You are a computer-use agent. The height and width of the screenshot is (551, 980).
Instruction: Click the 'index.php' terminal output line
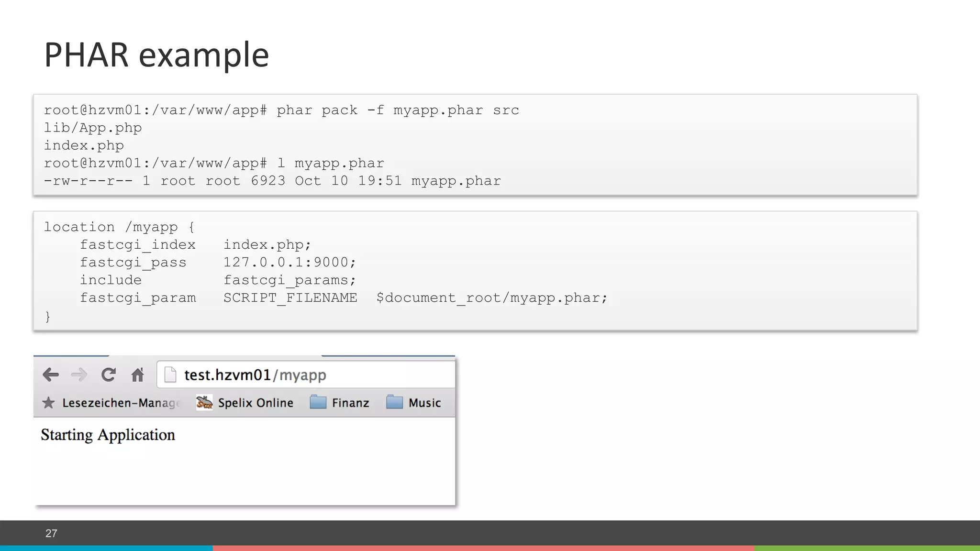pyautogui.click(x=84, y=145)
